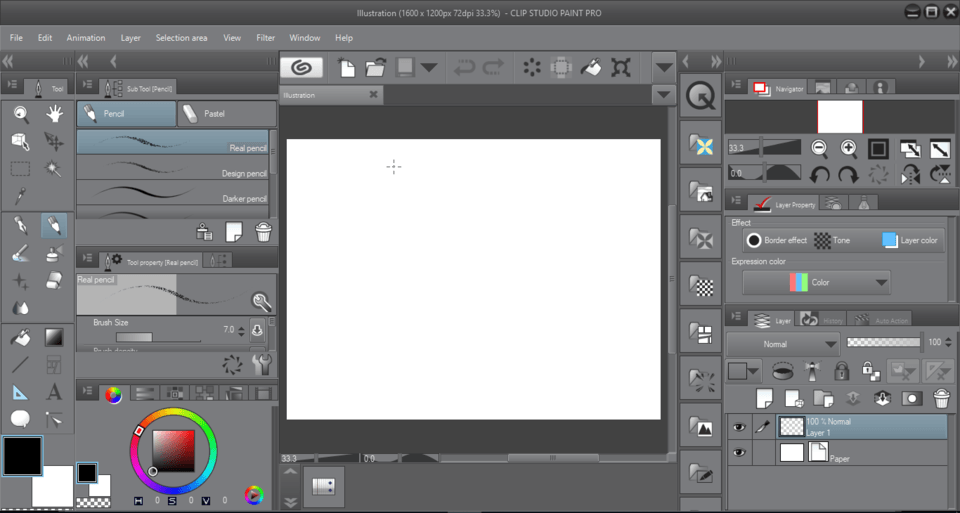Open the Filter menu
This screenshot has width=960, height=513.
266,38
